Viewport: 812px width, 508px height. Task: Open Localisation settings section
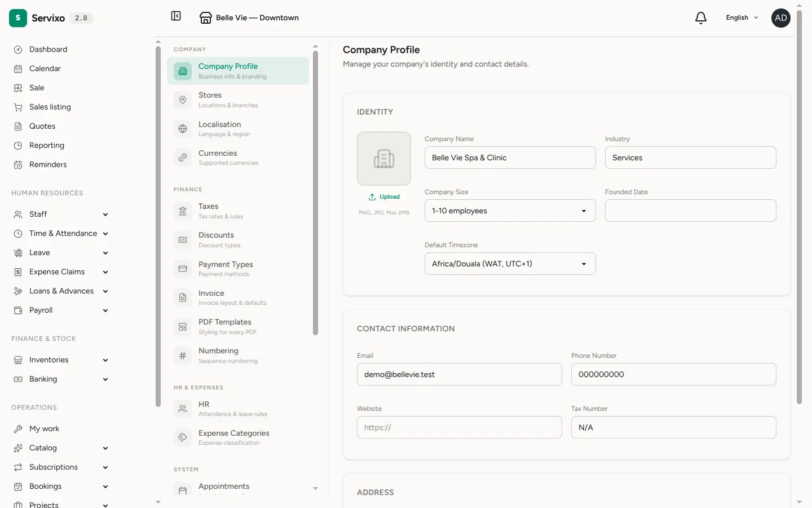(238, 129)
